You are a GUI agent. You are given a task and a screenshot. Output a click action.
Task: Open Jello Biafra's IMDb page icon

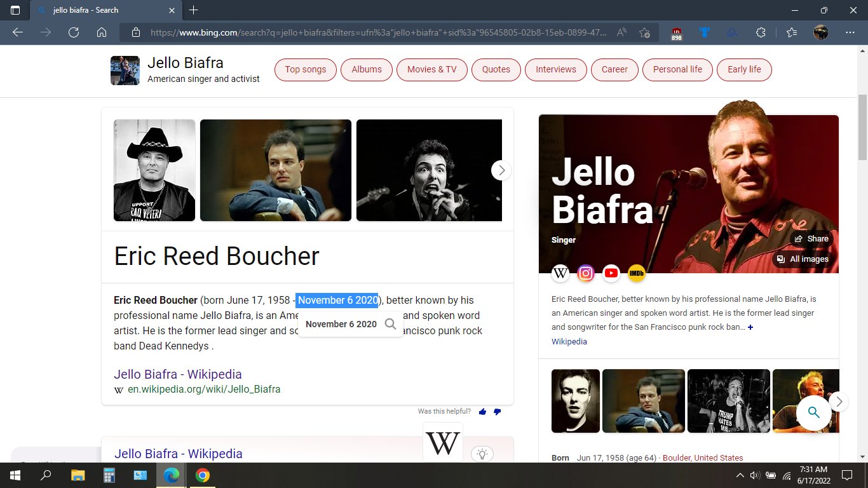pyautogui.click(x=637, y=273)
